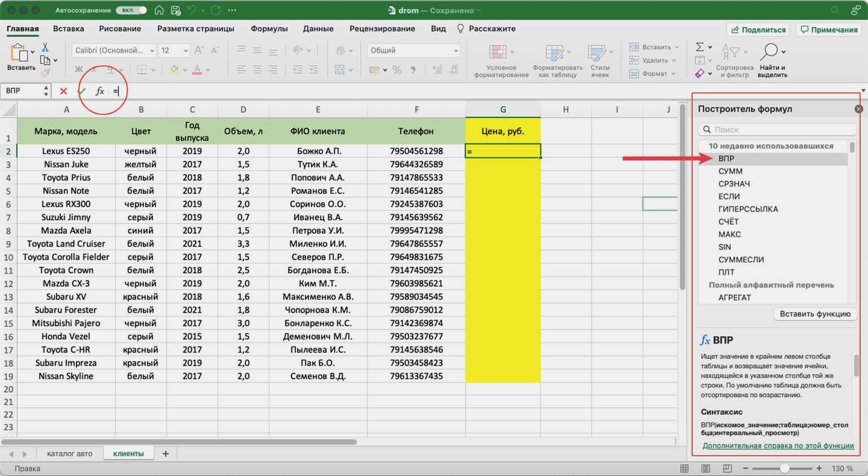Open Дополнительная справка по этой функции link
This screenshot has height=476, width=868.
778,446
